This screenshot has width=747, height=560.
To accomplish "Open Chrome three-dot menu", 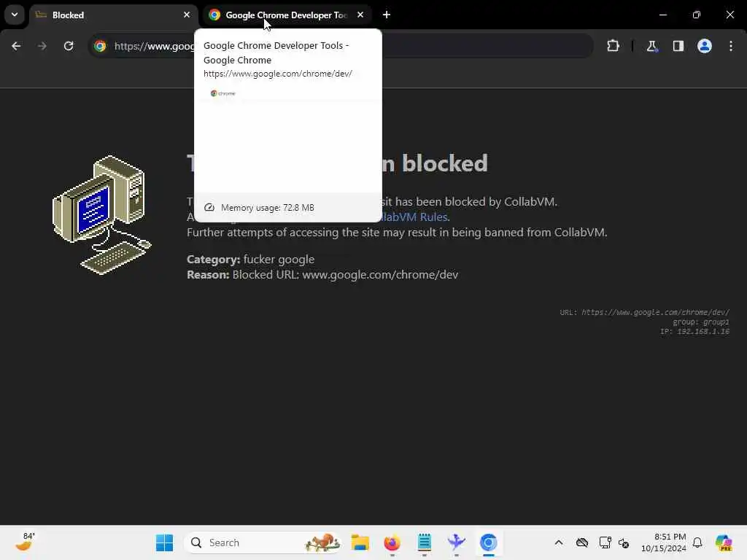I will pos(731,46).
